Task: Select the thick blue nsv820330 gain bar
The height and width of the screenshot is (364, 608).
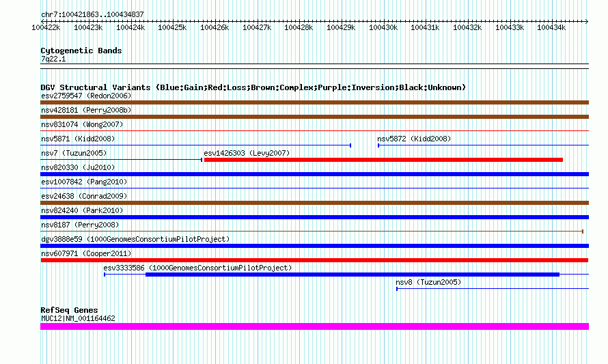Action: (x=314, y=174)
